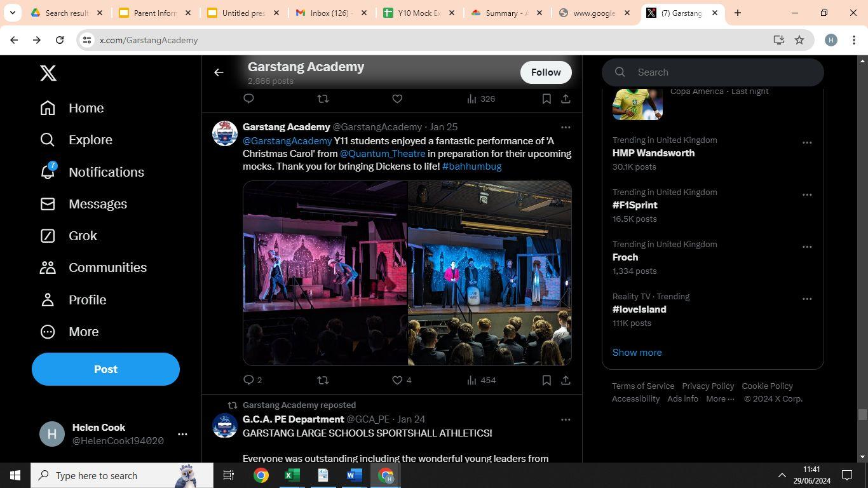The image size is (868, 488).
Task: Click Show more trends link
Action: click(637, 353)
